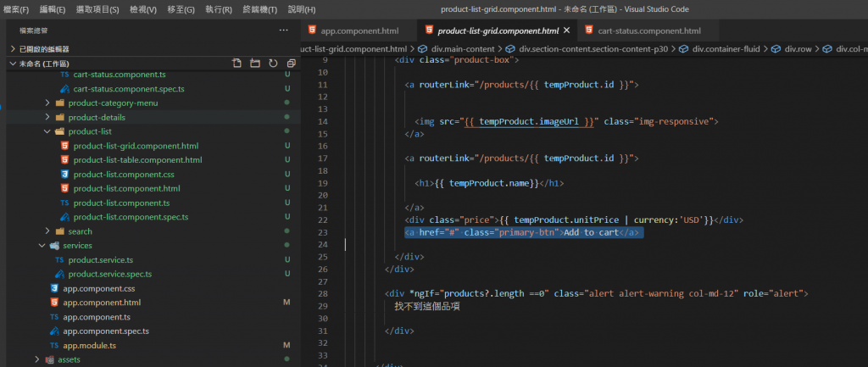Collapse the product-list folder
The width and height of the screenshot is (868, 367).
tap(90, 131)
